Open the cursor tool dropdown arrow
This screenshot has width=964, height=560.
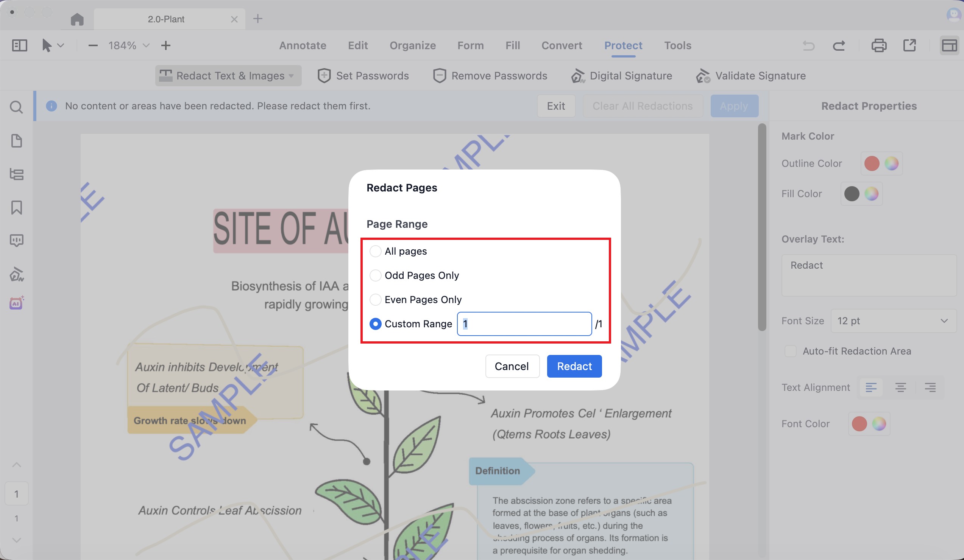[61, 45]
